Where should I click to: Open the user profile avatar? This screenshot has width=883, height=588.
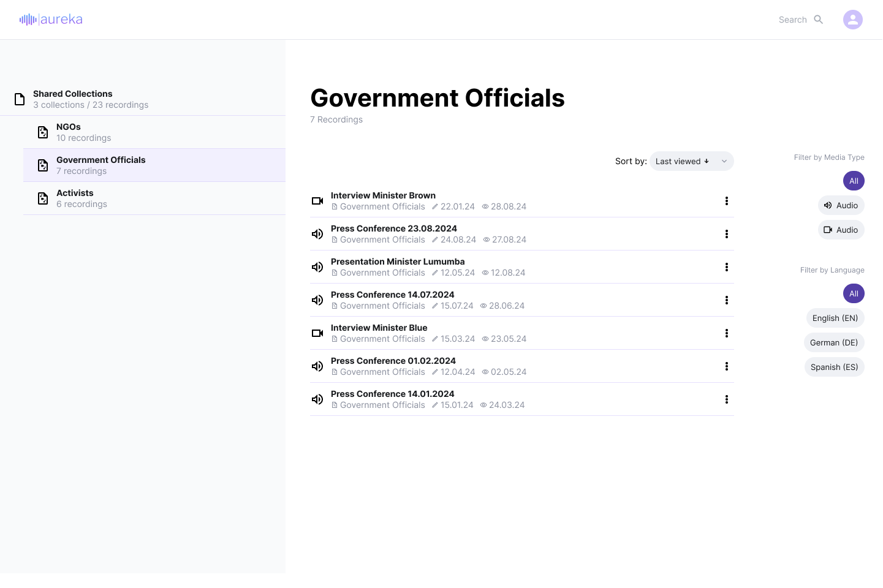coord(852,20)
